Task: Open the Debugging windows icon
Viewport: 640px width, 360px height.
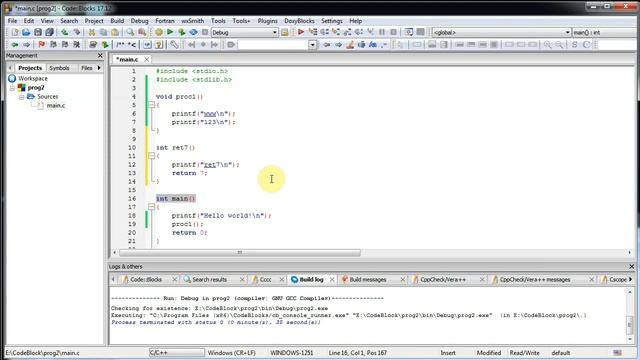Action: coord(409,32)
